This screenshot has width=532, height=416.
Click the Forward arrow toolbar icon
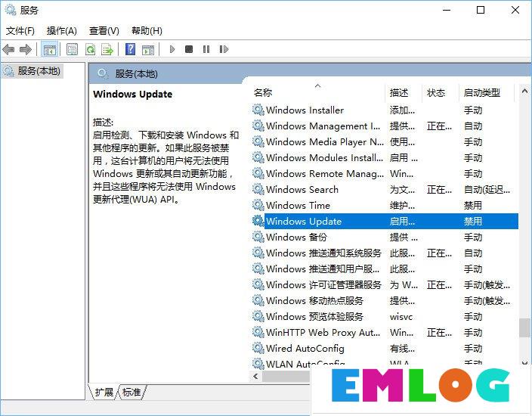coord(26,50)
